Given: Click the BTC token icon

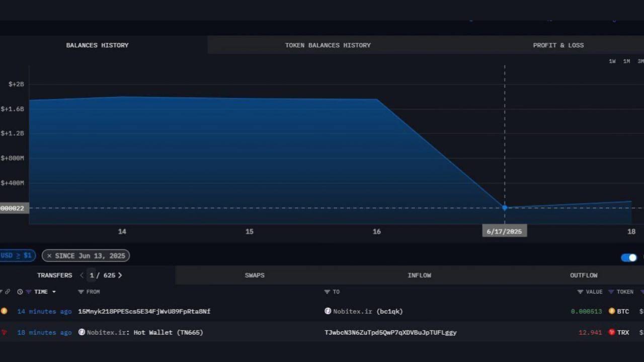Looking at the screenshot, I should click(612, 311).
